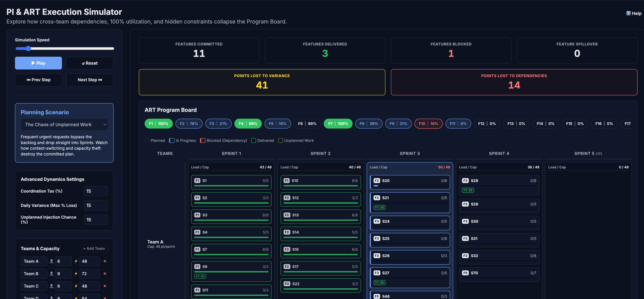Screen dimensions: 644x299
Task: Click the person icon in Team A row
Action: click(x=51, y=261)
